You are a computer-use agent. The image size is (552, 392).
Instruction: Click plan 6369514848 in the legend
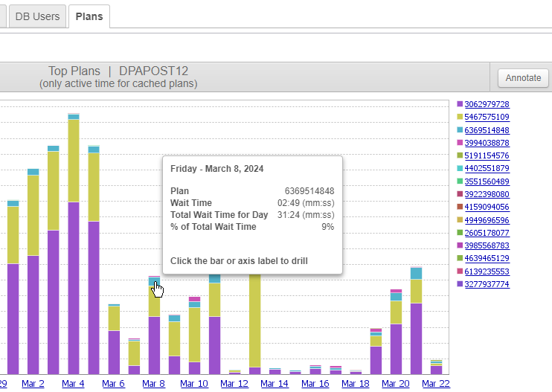click(487, 130)
